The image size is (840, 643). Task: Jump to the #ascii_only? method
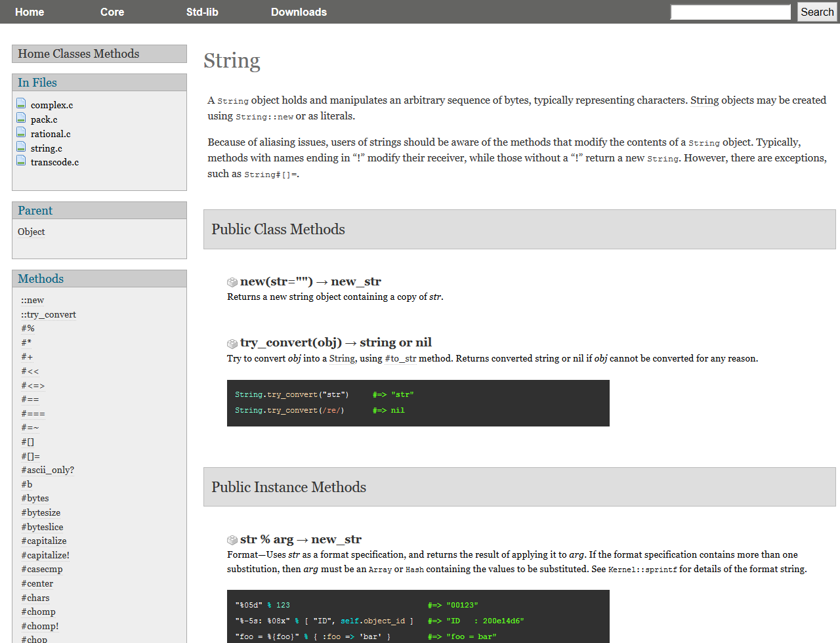point(47,470)
